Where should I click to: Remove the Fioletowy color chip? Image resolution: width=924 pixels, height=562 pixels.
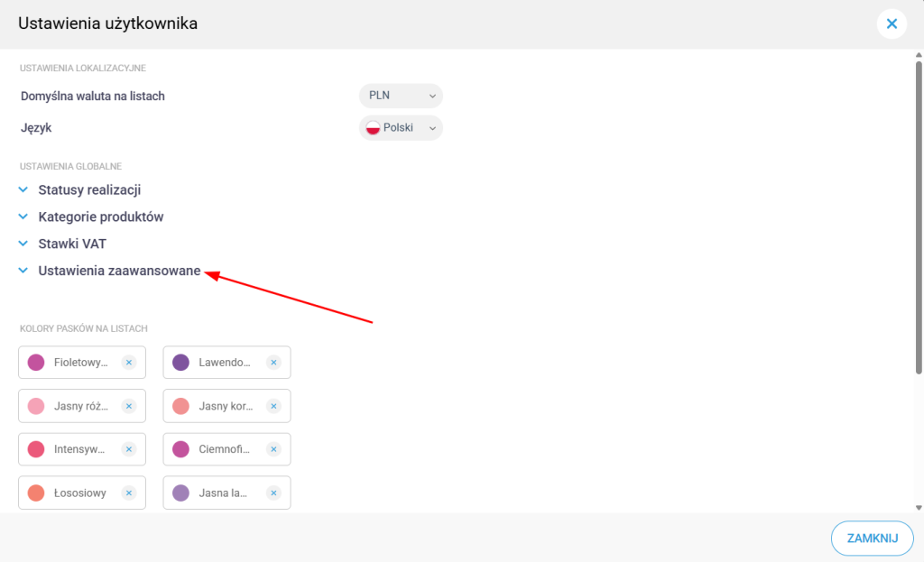pyautogui.click(x=128, y=363)
